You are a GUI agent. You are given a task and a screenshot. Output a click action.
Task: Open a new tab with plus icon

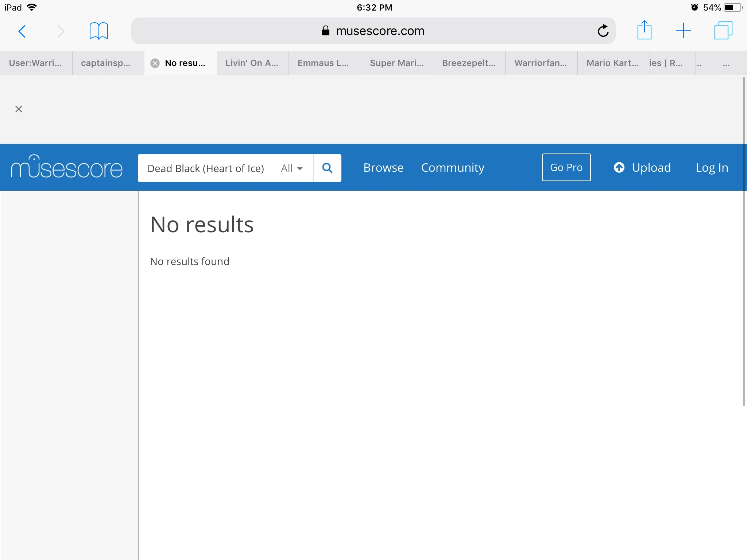click(683, 30)
